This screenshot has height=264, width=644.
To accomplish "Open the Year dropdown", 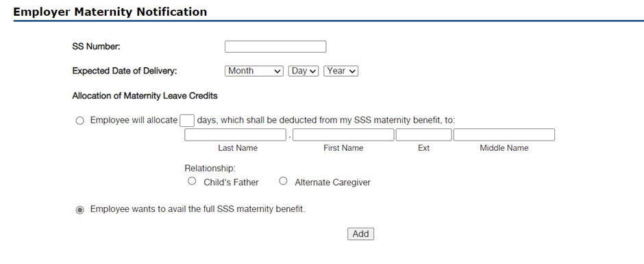I will [340, 71].
